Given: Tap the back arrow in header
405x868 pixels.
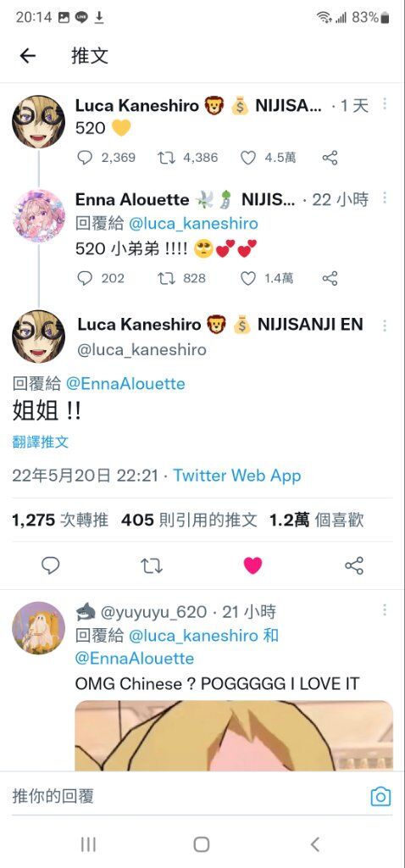Looking at the screenshot, I should [x=28, y=55].
